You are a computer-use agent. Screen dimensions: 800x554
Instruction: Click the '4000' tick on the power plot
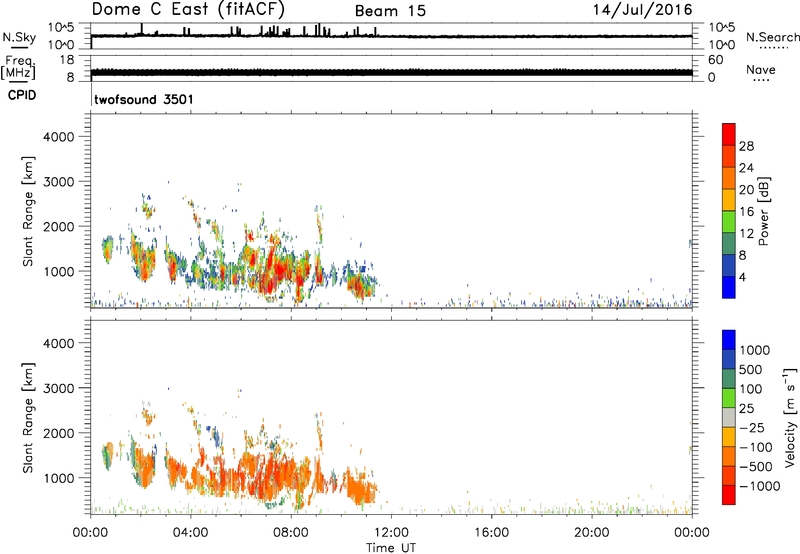[x=58, y=137]
